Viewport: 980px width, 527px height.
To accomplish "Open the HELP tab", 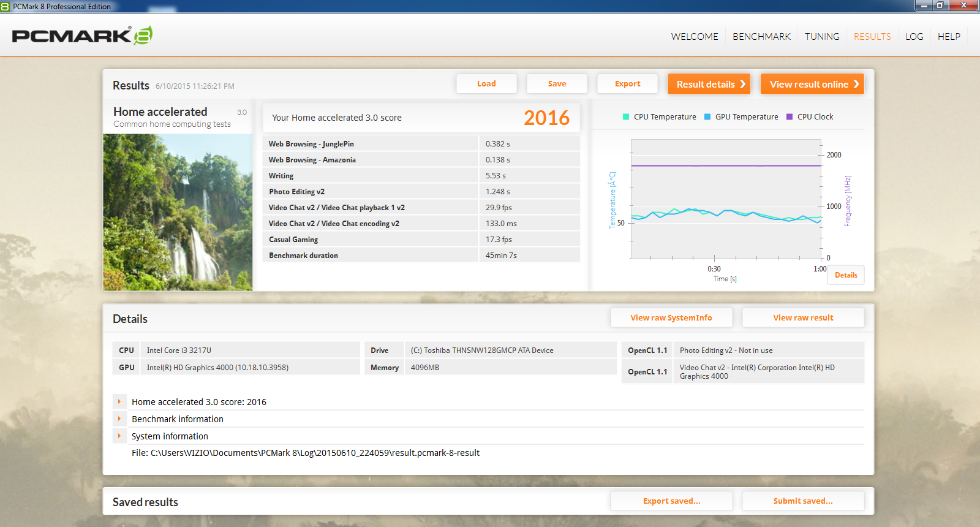I will tap(949, 37).
